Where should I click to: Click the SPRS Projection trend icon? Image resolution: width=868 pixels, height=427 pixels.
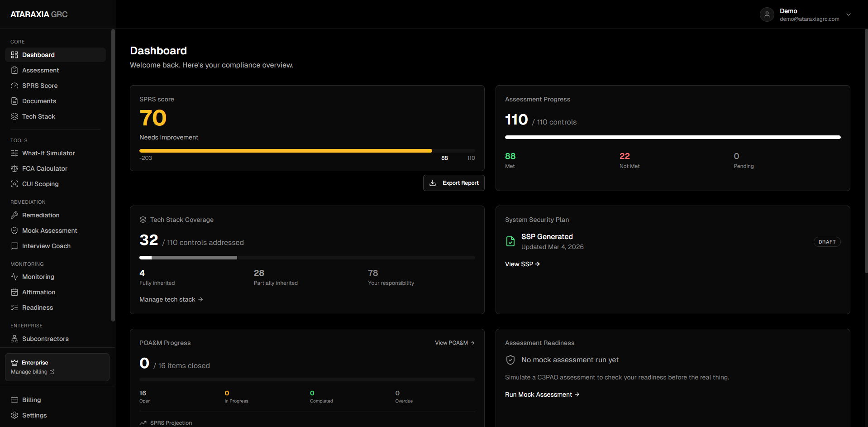pyautogui.click(x=143, y=423)
